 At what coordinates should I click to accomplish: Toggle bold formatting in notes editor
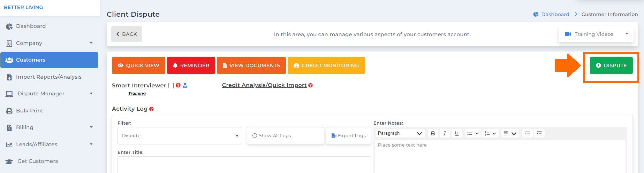(433, 133)
